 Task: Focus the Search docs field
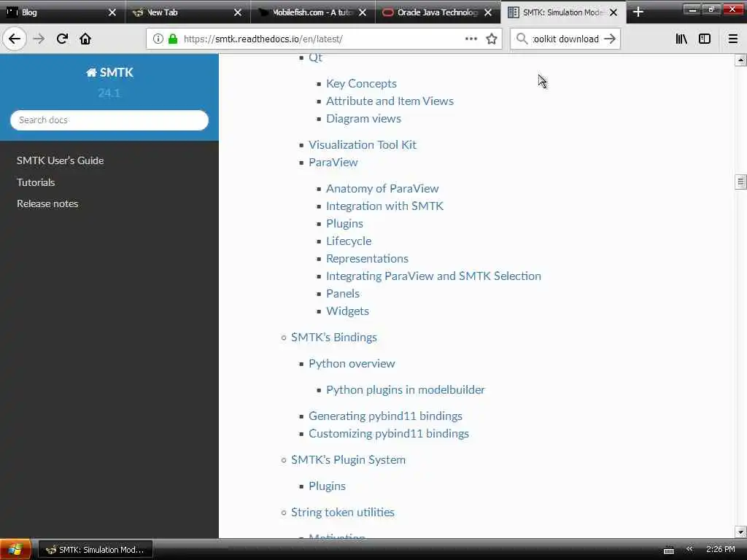(x=109, y=120)
